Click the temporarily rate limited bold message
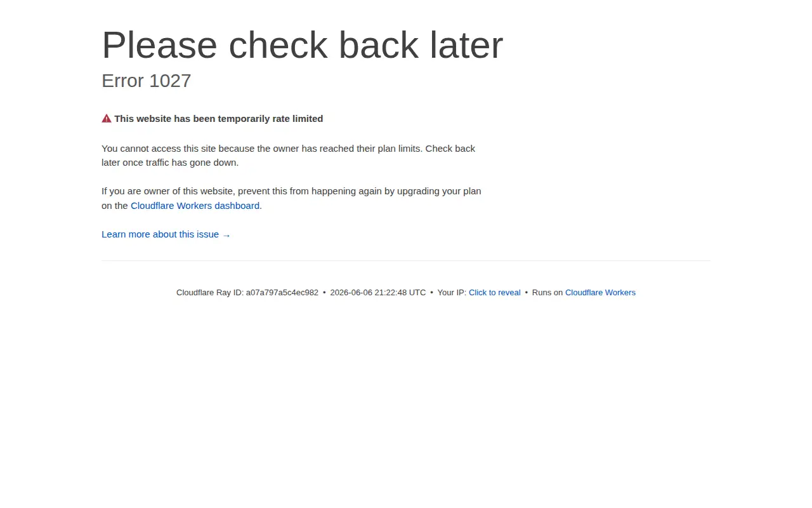Viewport: 812px width, 508px height. tap(219, 119)
